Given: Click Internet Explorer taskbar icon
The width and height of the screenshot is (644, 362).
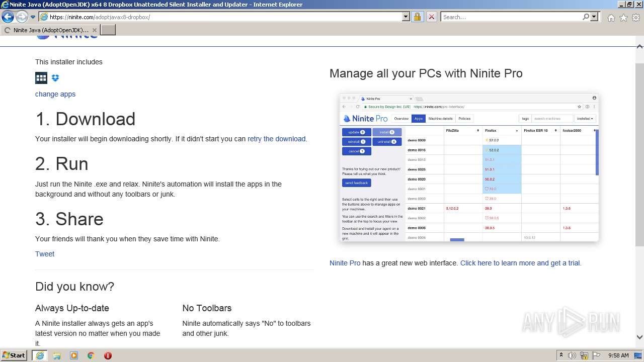Looking at the screenshot, I should (40, 355).
